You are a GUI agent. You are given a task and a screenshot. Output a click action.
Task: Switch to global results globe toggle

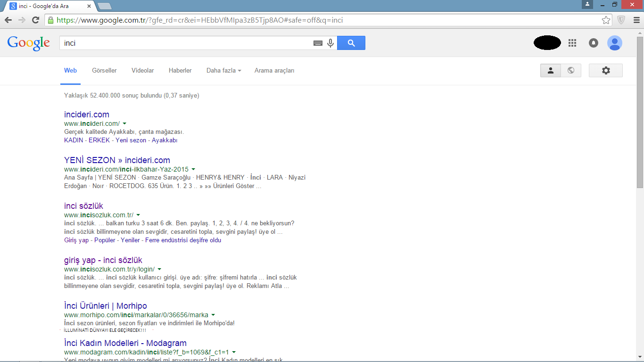571,70
